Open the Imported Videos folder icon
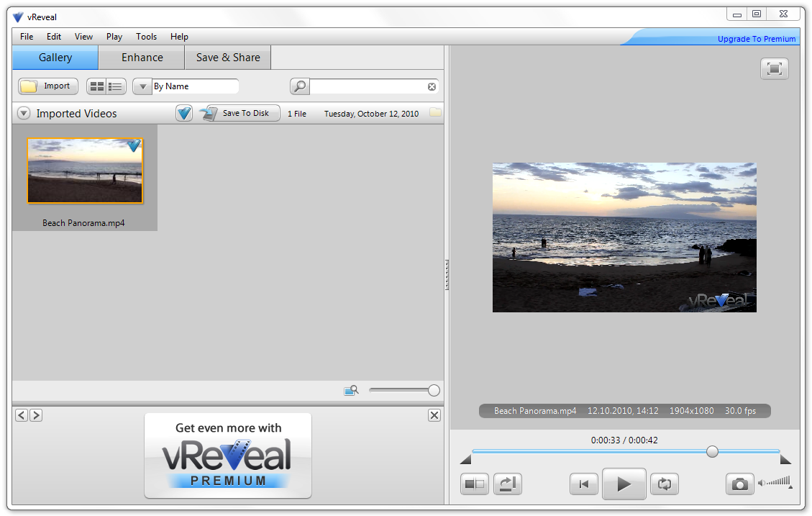The image size is (812, 516). click(x=436, y=112)
